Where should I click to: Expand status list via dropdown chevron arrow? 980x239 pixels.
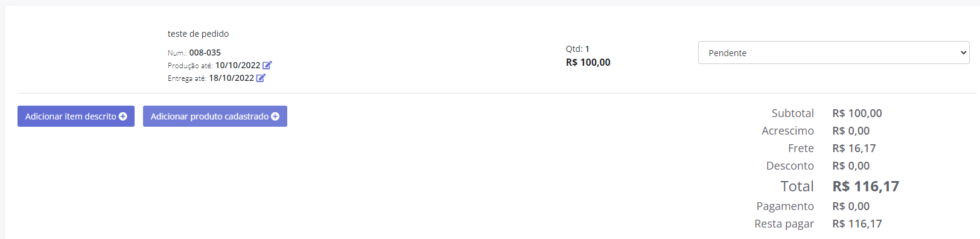(963, 53)
